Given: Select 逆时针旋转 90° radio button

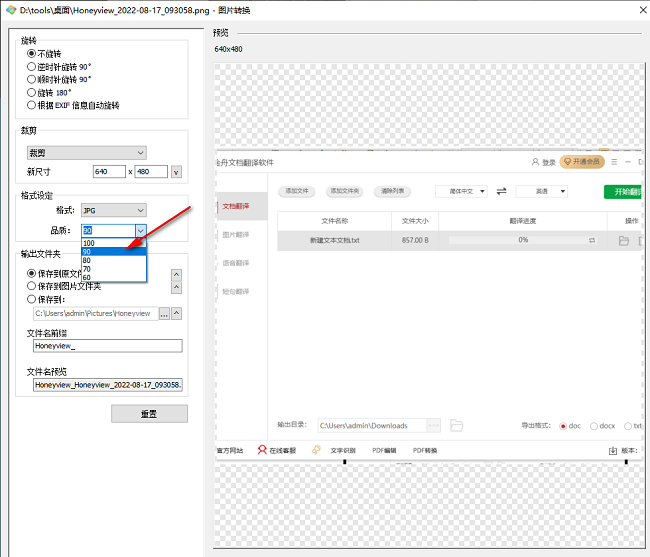Looking at the screenshot, I should 59,67.
